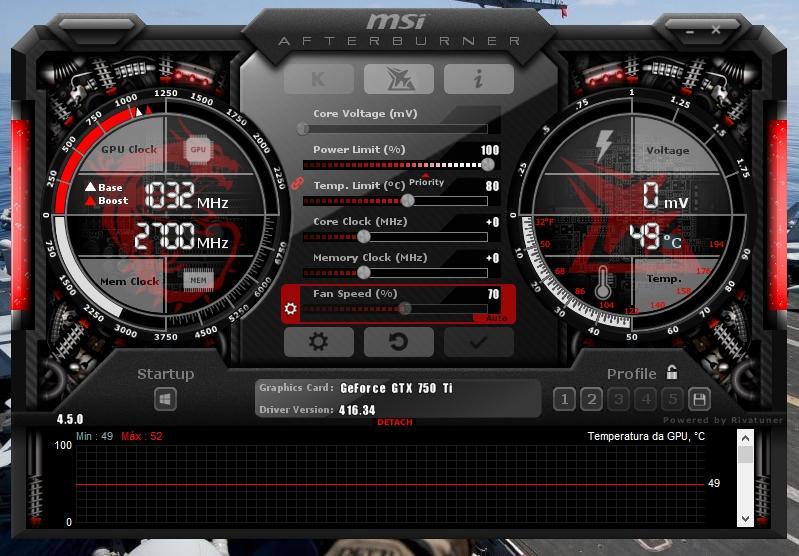Screen dimensions: 799x556
Task: Click the Temperatura da GPU graph label
Action: [646, 436]
